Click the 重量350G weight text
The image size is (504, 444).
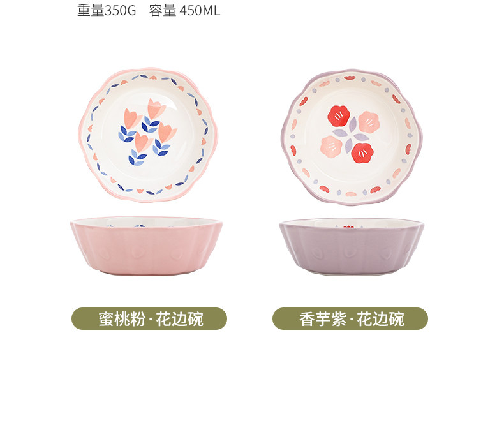click(107, 11)
